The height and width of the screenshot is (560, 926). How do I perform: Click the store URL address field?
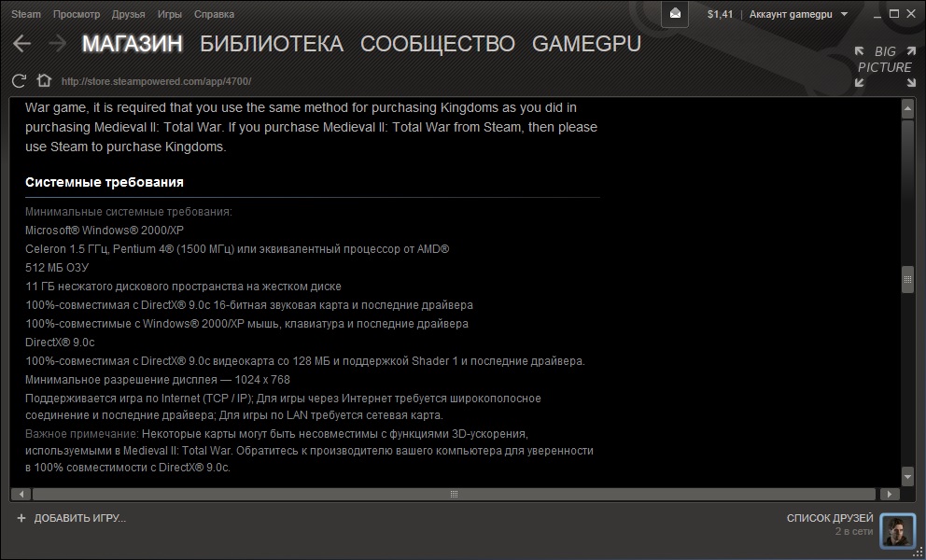click(156, 81)
